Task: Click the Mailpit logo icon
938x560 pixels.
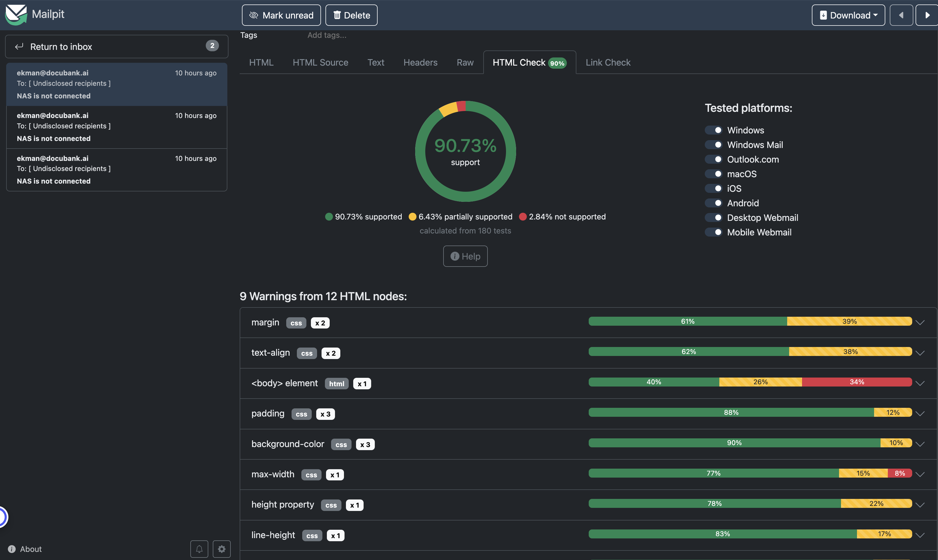Action: coord(16,15)
